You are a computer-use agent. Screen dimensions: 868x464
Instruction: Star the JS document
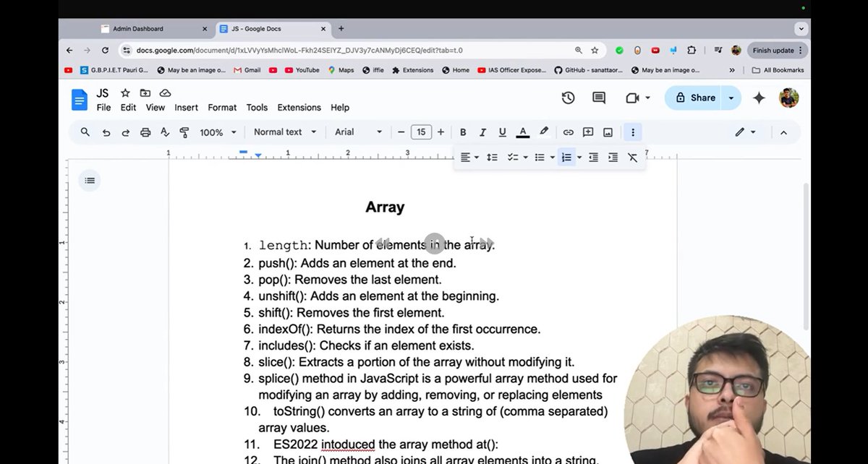tap(125, 93)
